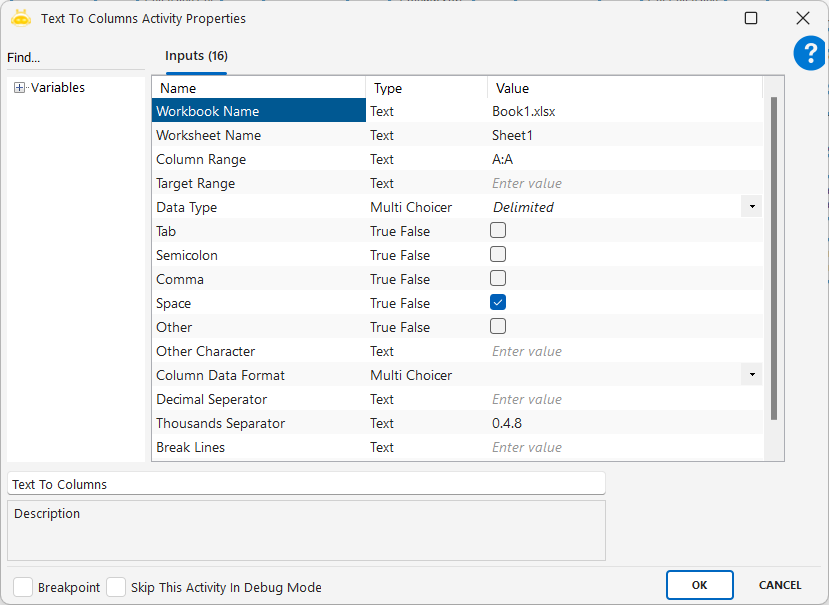829x605 pixels.
Task: Switch to the Inputs (16) tab
Action: click(x=196, y=56)
